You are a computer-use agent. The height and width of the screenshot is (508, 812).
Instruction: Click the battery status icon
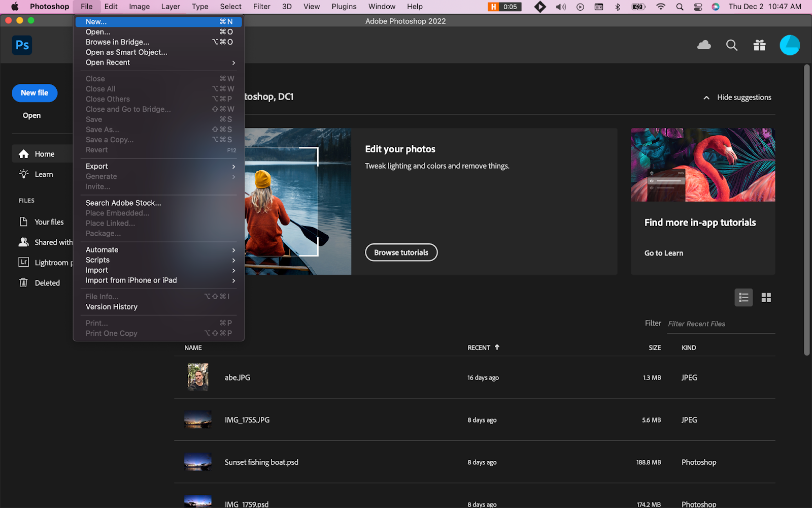(638, 7)
